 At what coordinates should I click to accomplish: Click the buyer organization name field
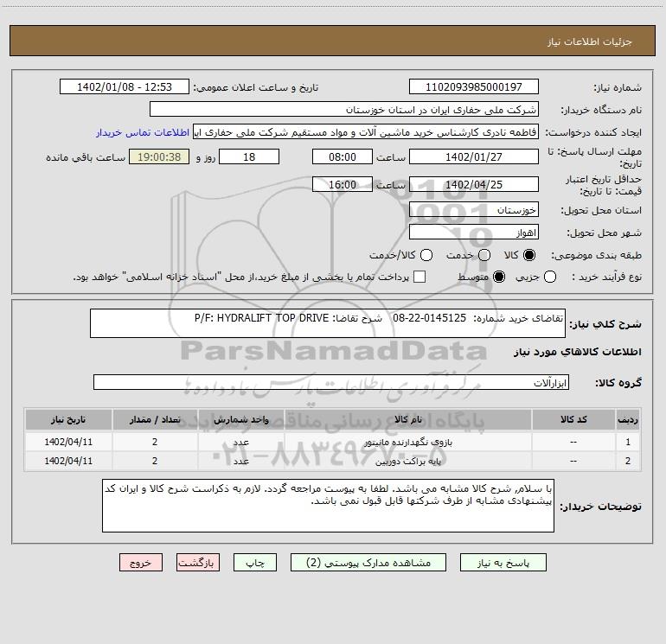click(344, 109)
